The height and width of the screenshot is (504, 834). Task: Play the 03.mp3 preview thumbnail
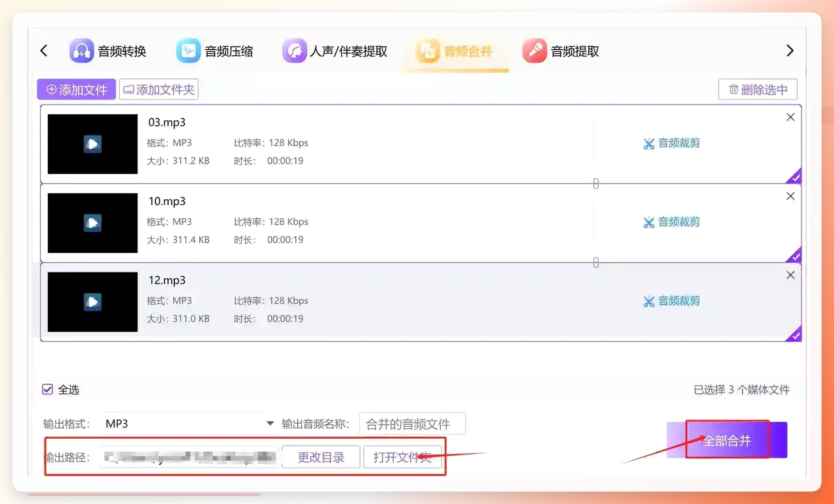(x=92, y=144)
